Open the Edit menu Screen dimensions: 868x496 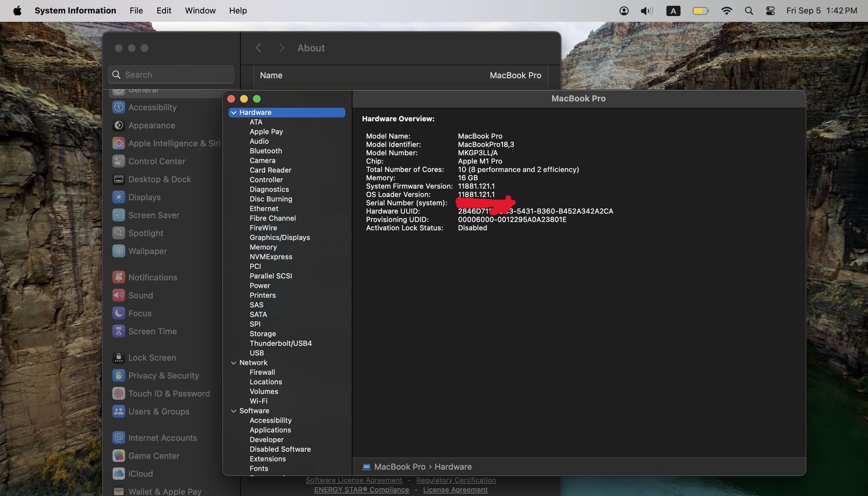164,11
